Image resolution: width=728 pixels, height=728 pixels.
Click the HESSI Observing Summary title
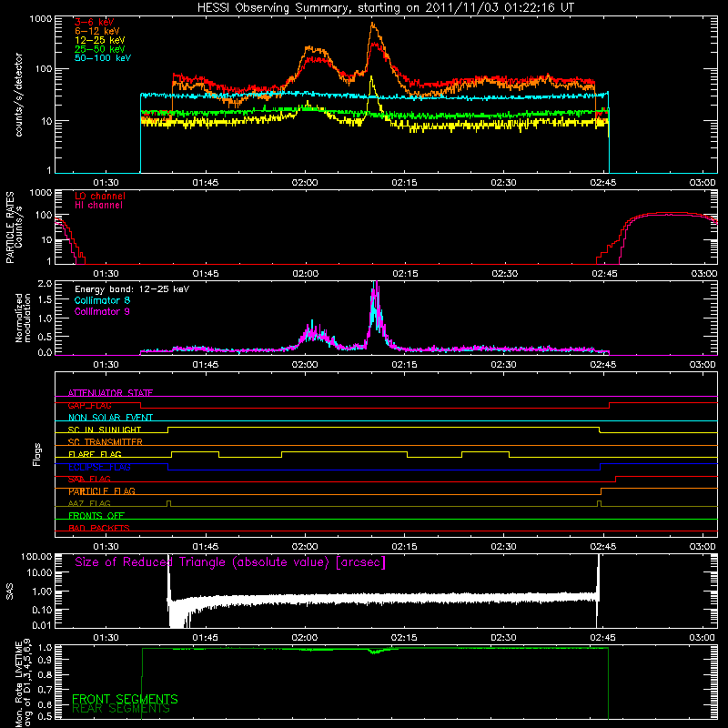pyautogui.click(x=385, y=8)
